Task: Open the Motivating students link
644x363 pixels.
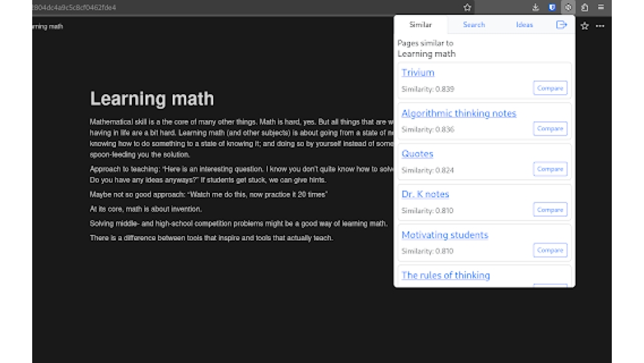Action: tap(445, 235)
